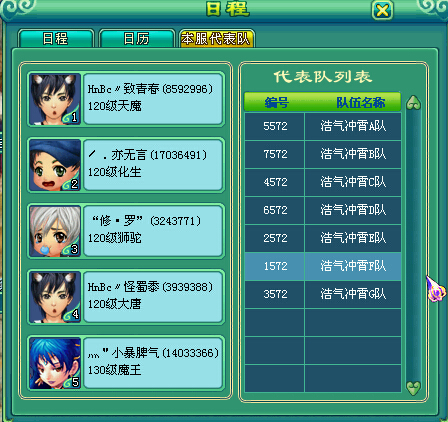Choose team 7572 浩气冲霄B队 row
448x422 pixels.
[x=323, y=154]
